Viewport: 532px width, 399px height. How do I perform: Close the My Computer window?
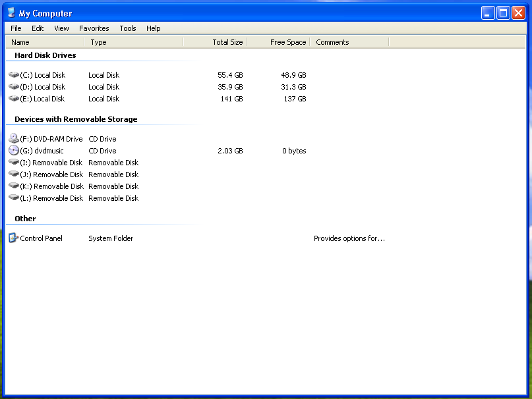pyautogui.click(x=519, y=13)
